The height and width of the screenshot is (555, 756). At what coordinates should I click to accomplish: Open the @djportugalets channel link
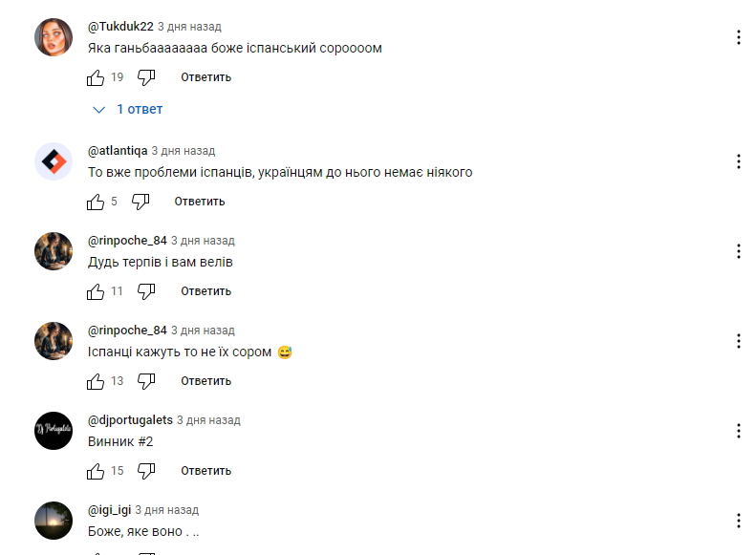(130, 420)
